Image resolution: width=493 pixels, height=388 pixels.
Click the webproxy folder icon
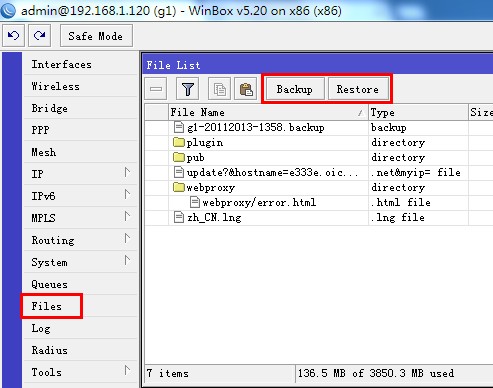[179, 187]
